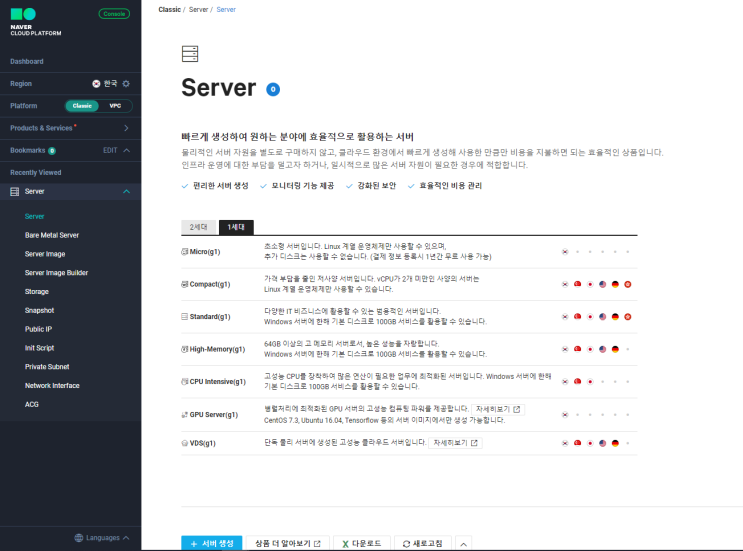
Task: Switch to the 2세대 tab
Action: pyautogui.click(x=199, y=227)
